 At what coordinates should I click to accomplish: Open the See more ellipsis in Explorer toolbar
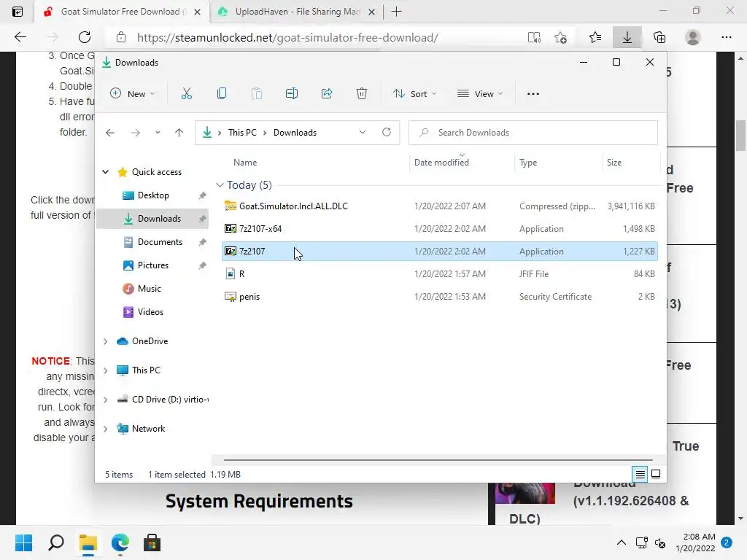point(533,94)
